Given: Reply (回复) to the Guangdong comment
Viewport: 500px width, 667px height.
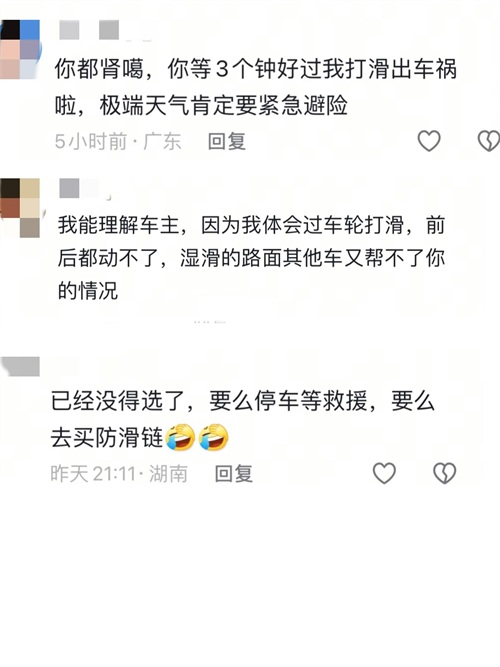Looking at the screenshot, I should tap(227, 141).
